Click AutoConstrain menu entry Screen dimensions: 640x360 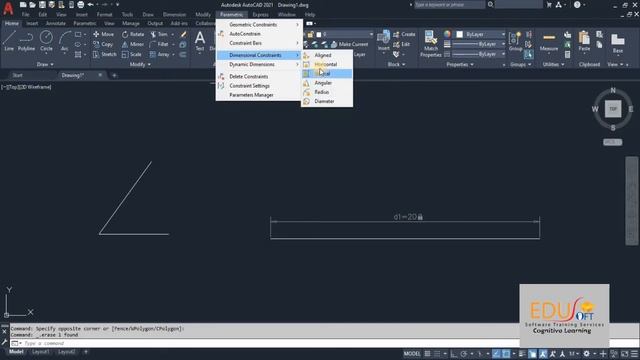(259, 34)
